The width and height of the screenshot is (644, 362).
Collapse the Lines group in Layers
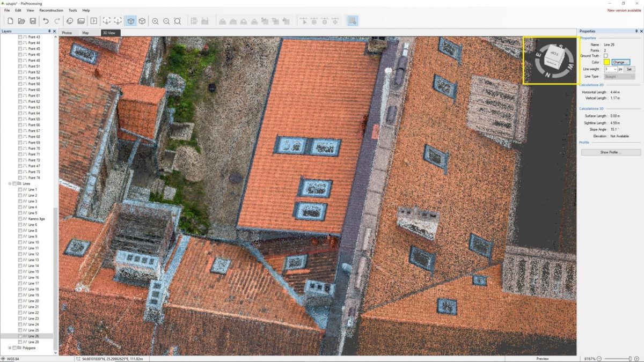(x=10, y=183)
